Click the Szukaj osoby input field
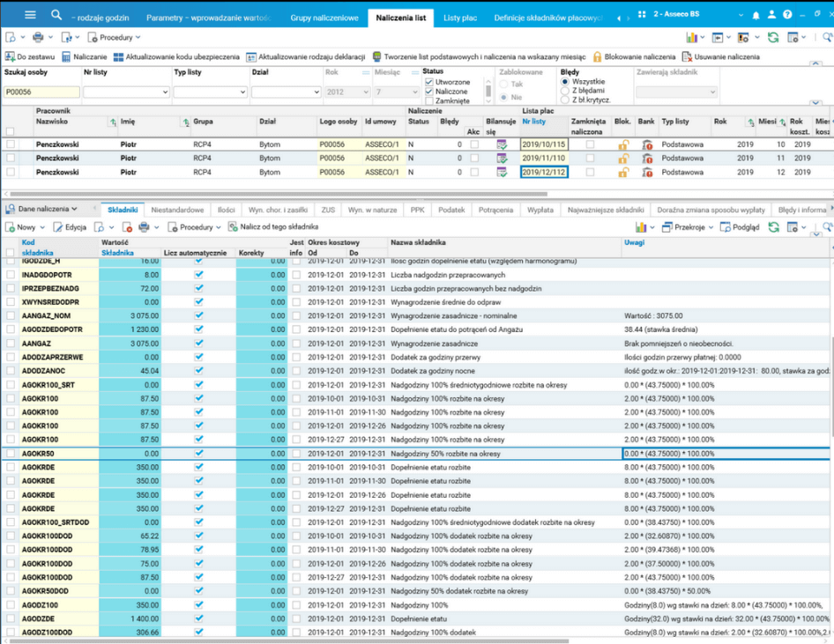834x644 pixels. 41,92
